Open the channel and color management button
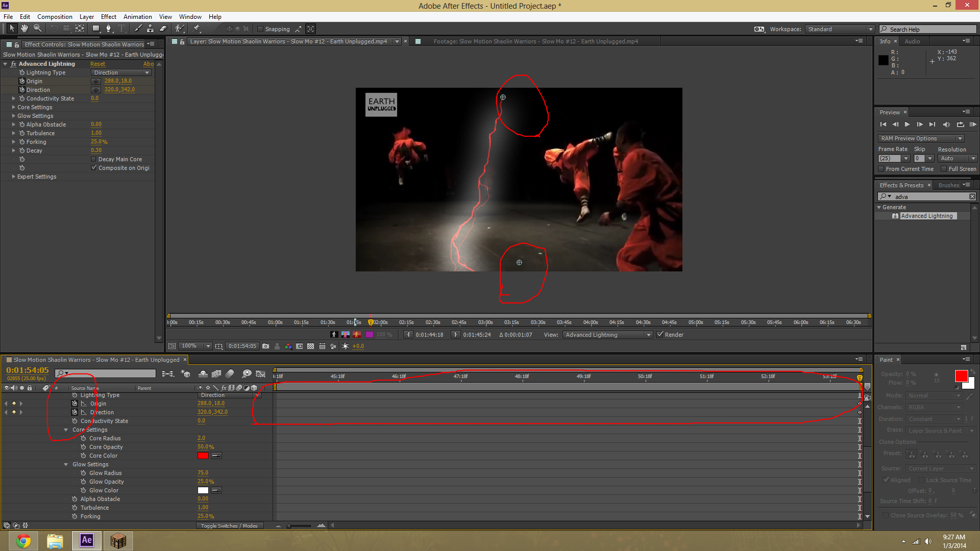The width and height of the screenshot is (980, 551). pos(288,346)
